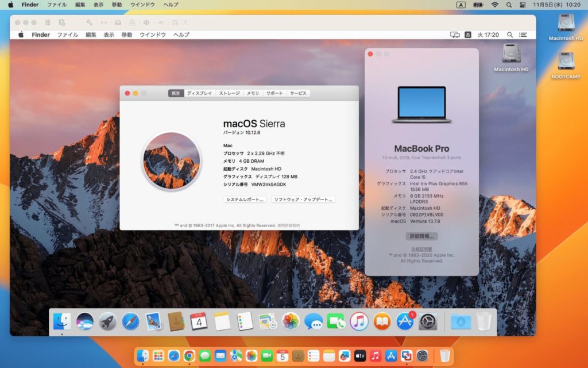The width and height of the screenshot is (588, 368).
Task: Launch Siri from the Sierra dock
Action: click(85, 322)
